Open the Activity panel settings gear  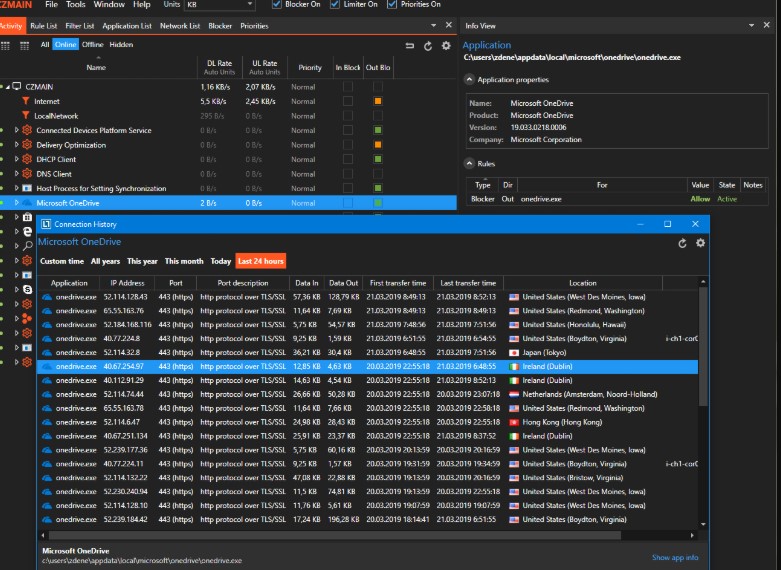click(446, 45)
